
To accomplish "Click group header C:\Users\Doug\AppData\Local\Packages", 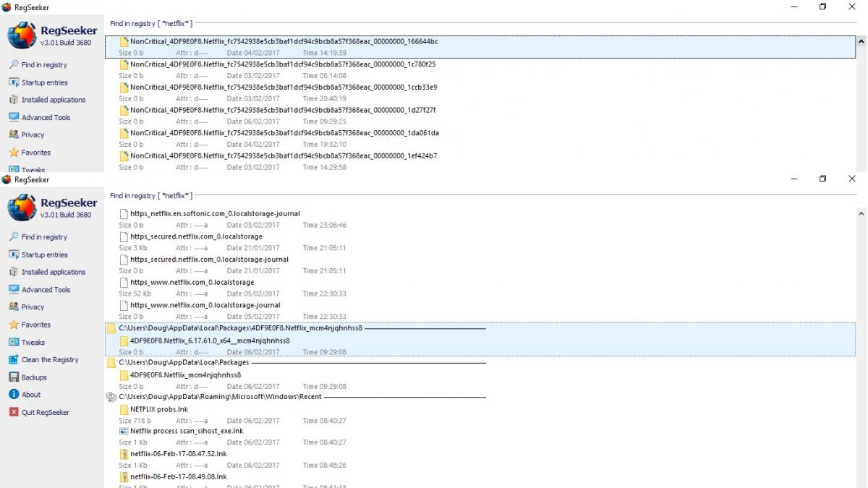I will coord(184,362).
